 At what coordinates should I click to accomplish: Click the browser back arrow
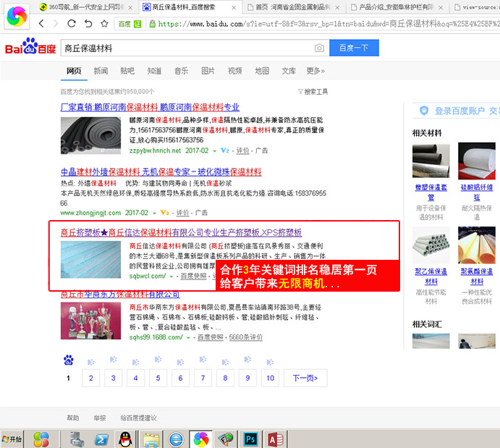[x=41, y=23]
